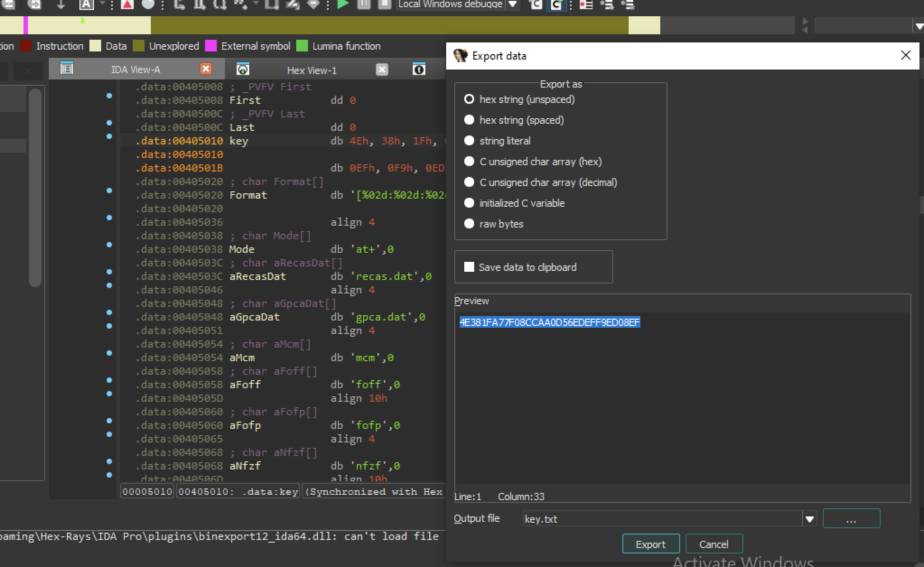Screen dimensions: 924x567
Task: Click the Output file key.txt field
Action: click(x=663, y=519)
